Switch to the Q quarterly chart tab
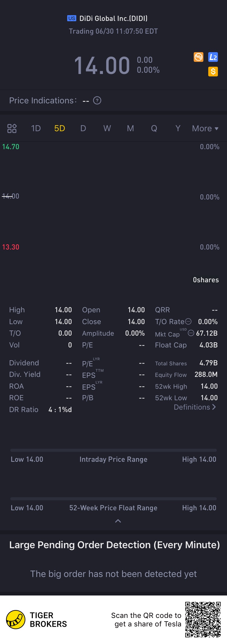 coord(154,129)
